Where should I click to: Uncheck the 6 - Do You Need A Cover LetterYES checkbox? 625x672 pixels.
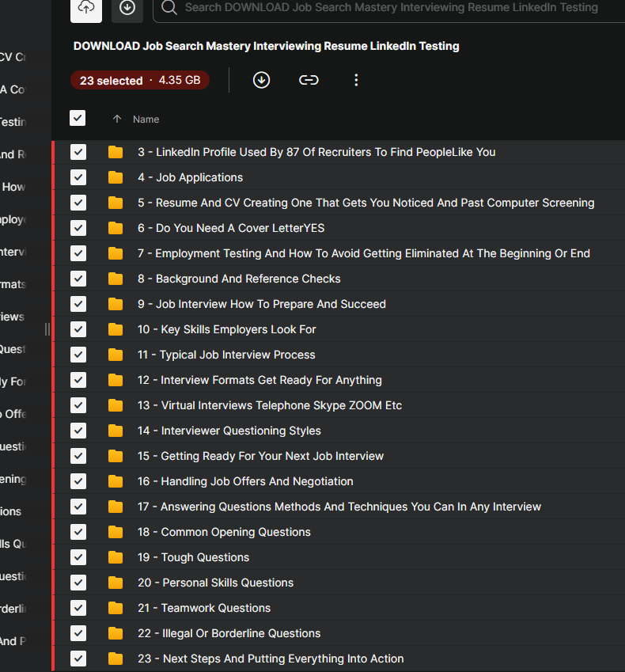tap(78, 228)
